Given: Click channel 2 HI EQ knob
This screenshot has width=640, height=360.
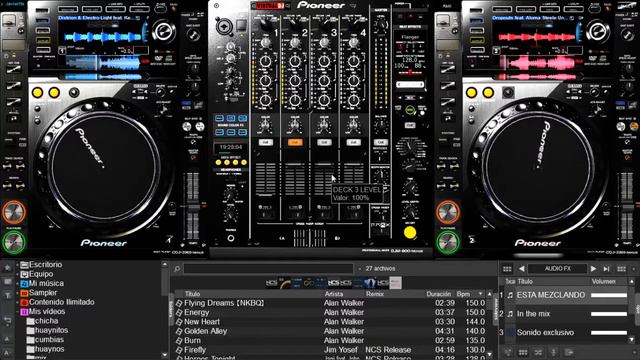Looking at the screenshot, I should coord(295,61).
